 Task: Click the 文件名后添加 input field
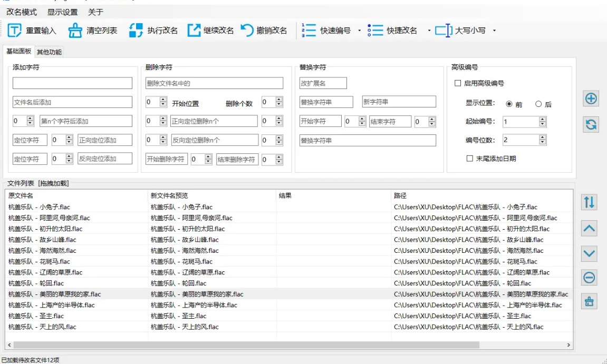tap(72, 102)
